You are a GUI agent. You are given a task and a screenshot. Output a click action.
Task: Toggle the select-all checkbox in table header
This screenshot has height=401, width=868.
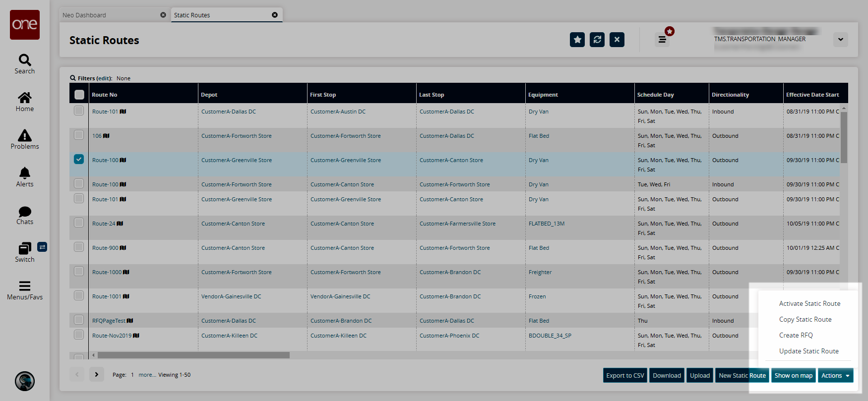pyautogui.click(x=79, y=94)
